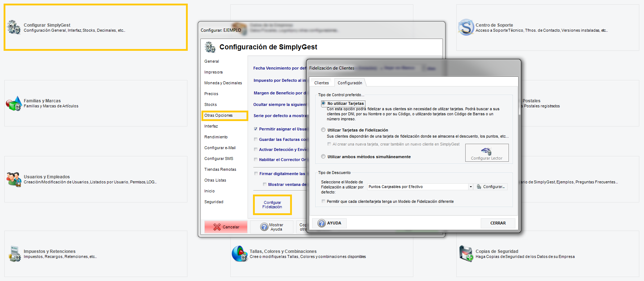
Task: Click the gears icon beside Configuración de SimplyGest
Action: click(x=210, y=47)
